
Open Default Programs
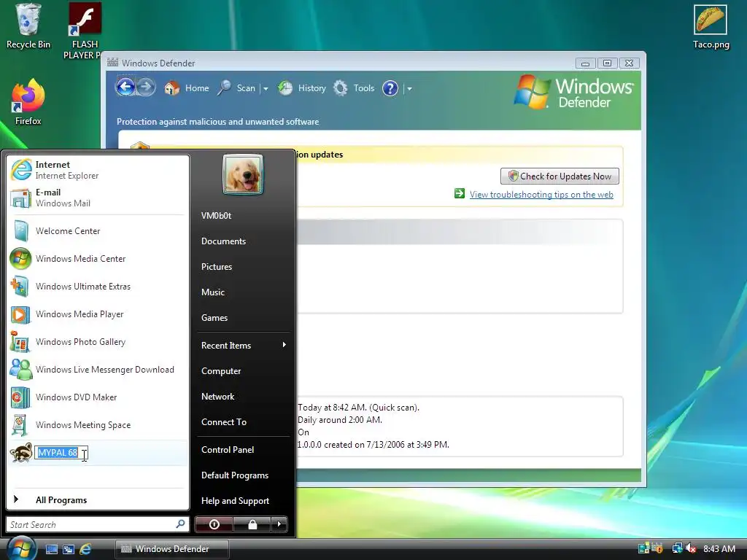243,475
